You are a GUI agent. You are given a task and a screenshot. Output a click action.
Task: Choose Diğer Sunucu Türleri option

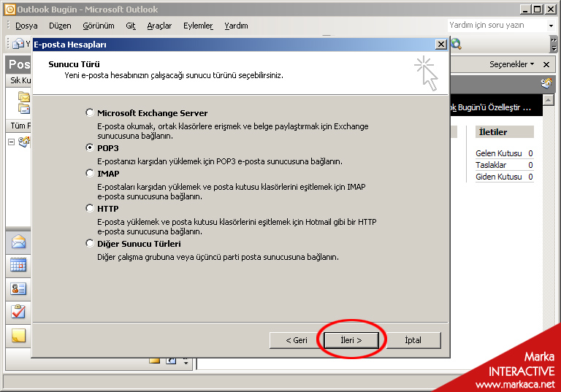(x=90, y=244)
